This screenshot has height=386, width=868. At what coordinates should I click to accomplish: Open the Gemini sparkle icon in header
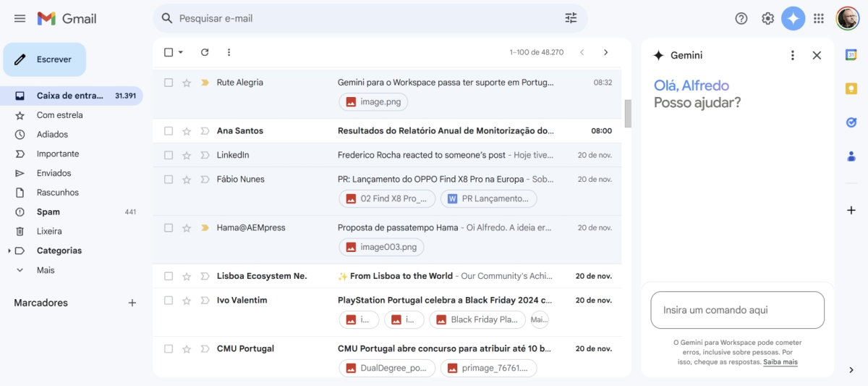(x=793, y=18)
